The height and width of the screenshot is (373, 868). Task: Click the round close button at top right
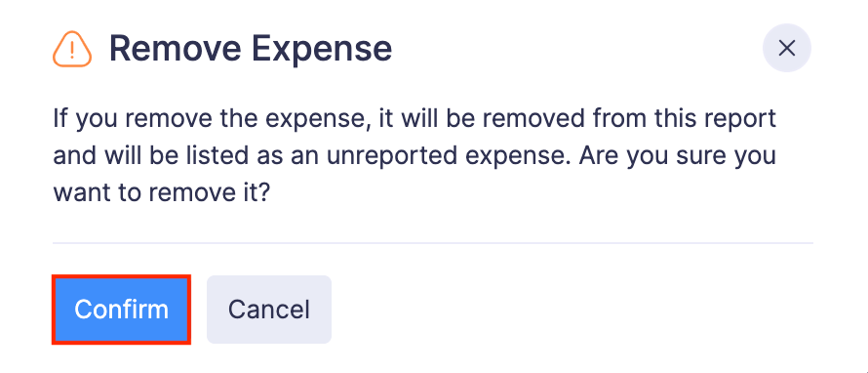click(x=787, y=48)
